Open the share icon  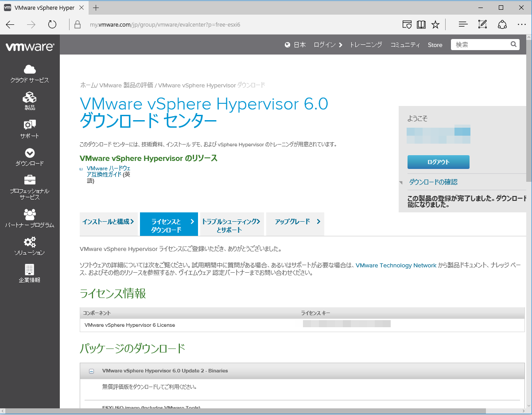click(502, 25)
